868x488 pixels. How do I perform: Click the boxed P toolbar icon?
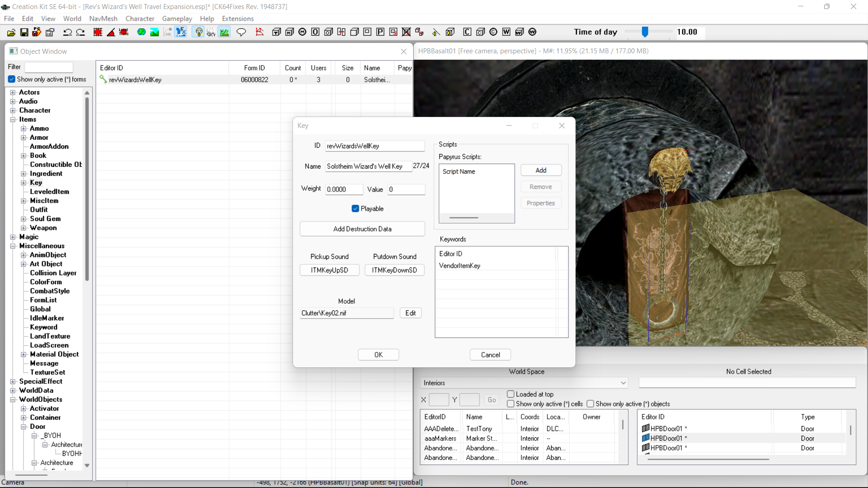pyautogui.click(x=381, y=32)
